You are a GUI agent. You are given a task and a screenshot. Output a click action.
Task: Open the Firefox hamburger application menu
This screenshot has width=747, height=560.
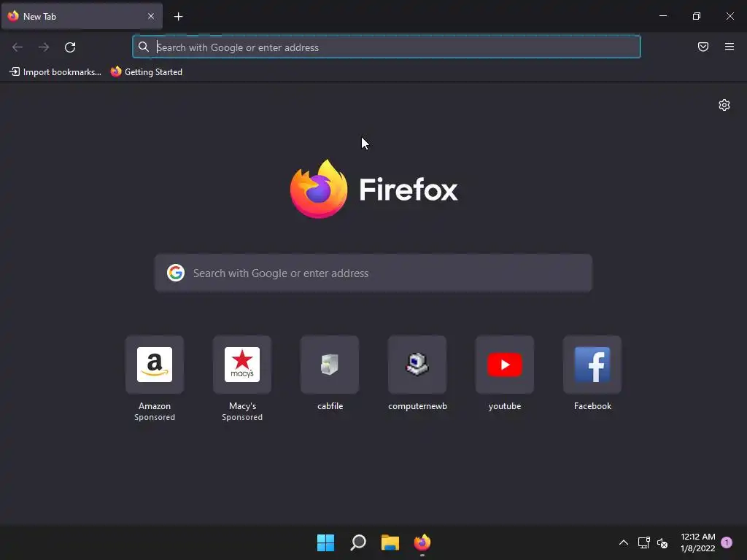pyautogui.click(x=729, y=47)
